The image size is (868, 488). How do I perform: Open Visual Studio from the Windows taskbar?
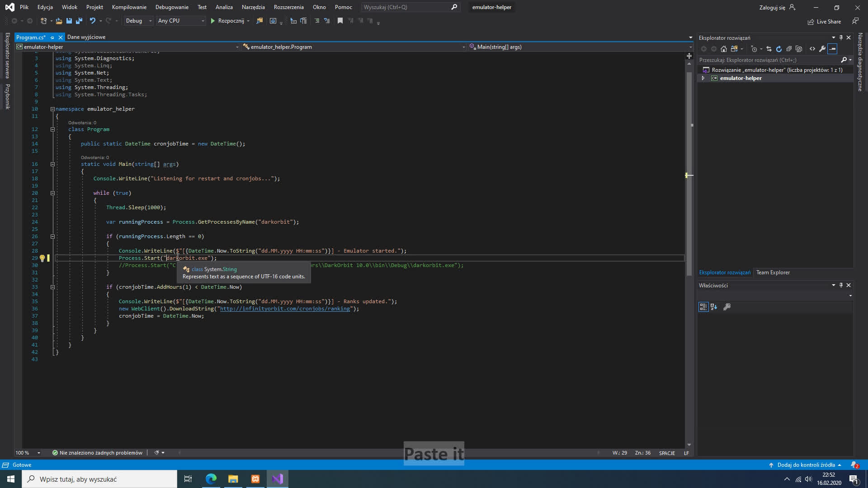tap(278, 479)
